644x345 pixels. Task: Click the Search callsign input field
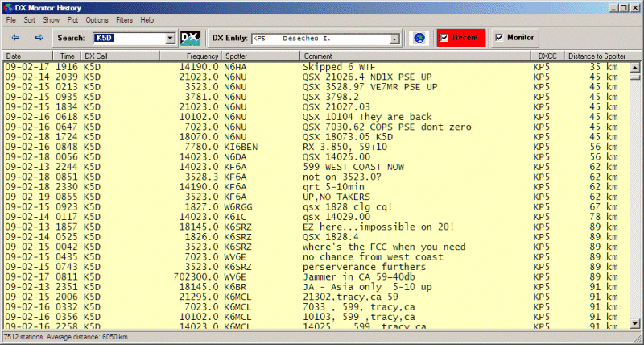click(129, 38)
